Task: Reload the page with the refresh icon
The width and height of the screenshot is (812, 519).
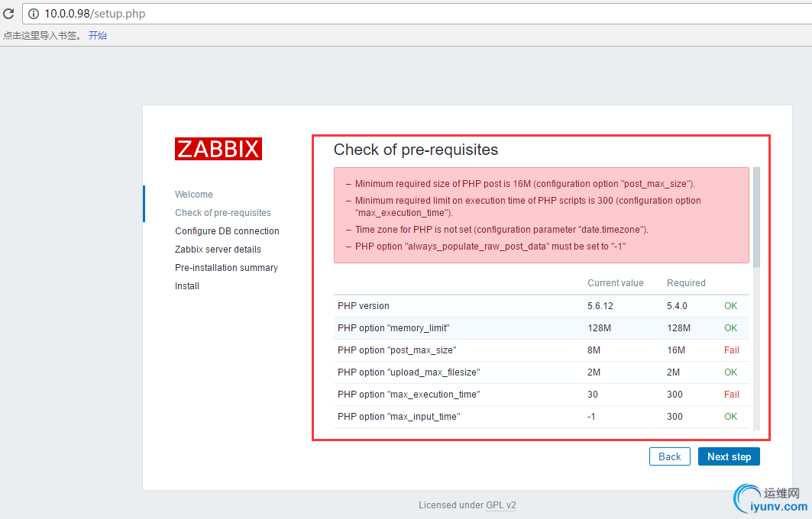Action: point(8,14)
